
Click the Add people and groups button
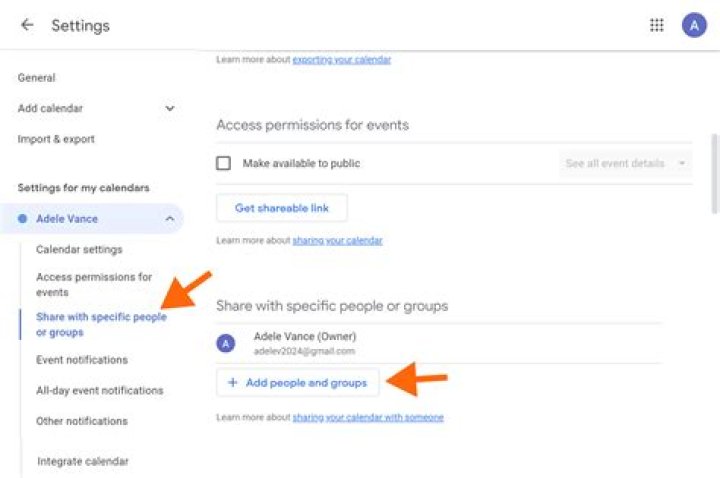(298, 382)
